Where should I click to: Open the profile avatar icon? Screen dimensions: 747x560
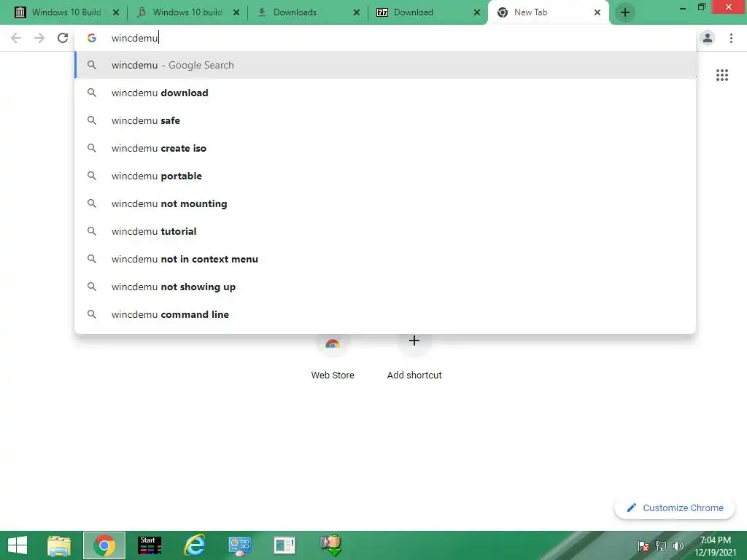coord(708,38)
